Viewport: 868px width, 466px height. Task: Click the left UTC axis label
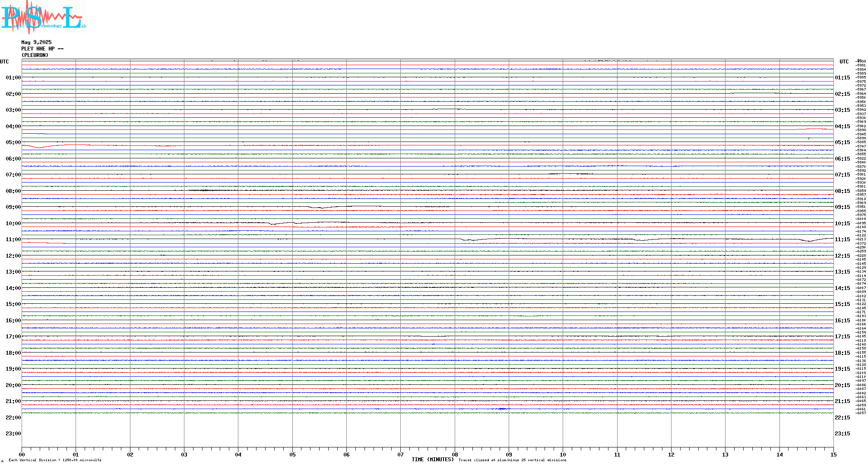(x=4, y=62)
